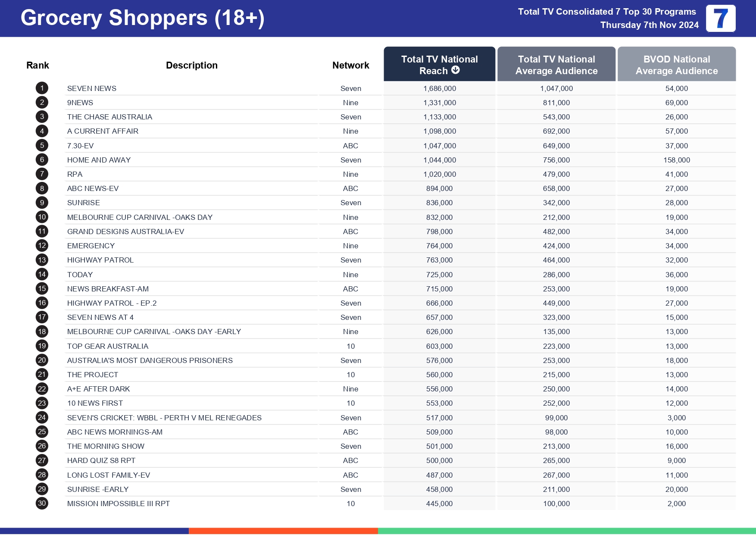Click the HOME AND AWAY program row
Image resolution: width=756 pixels, height=535 pixels.
pos(99,160)
